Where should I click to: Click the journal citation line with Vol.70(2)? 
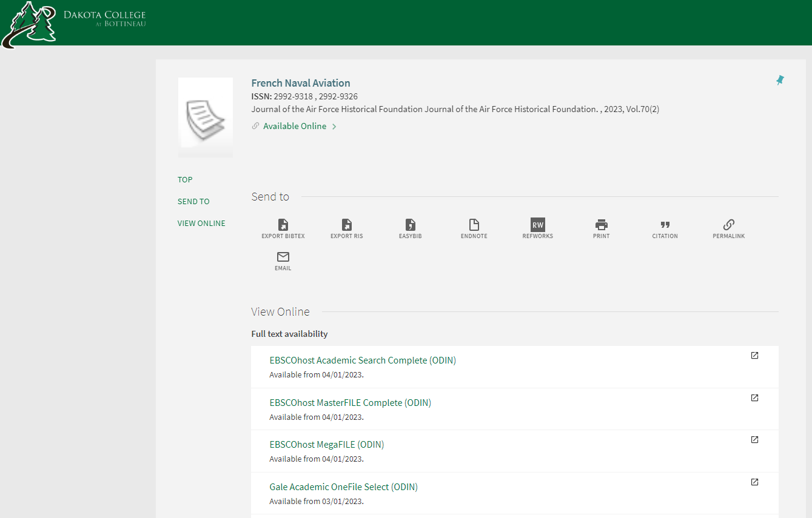455,109
